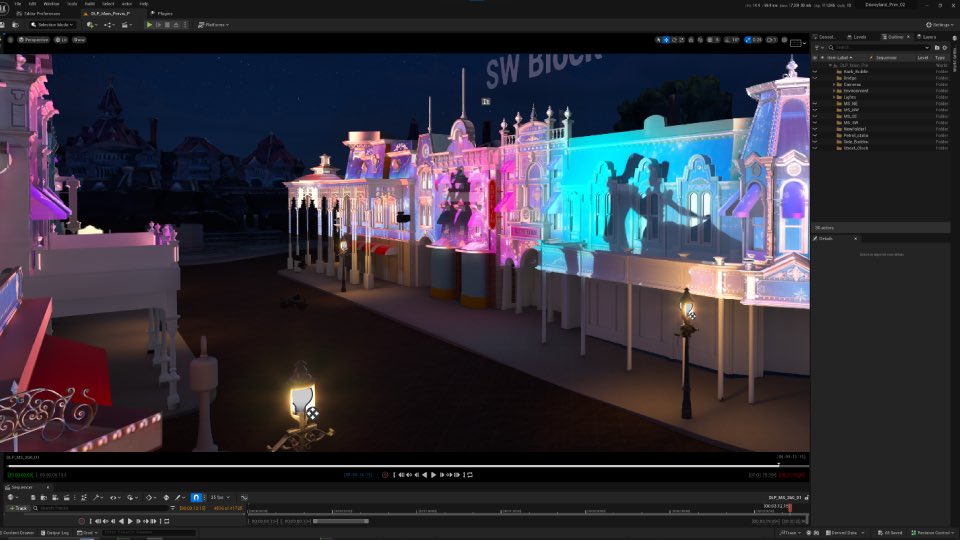Toggle visibility of MS_SE folder

tap(815, 116)
